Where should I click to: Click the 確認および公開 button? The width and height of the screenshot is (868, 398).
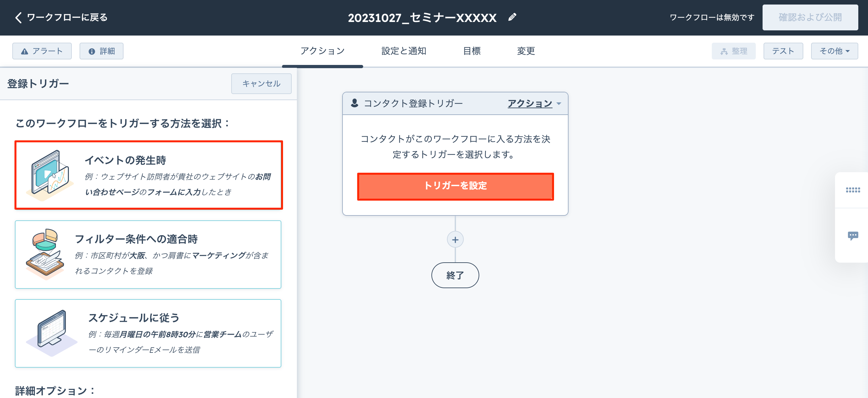tap(810, 17)
